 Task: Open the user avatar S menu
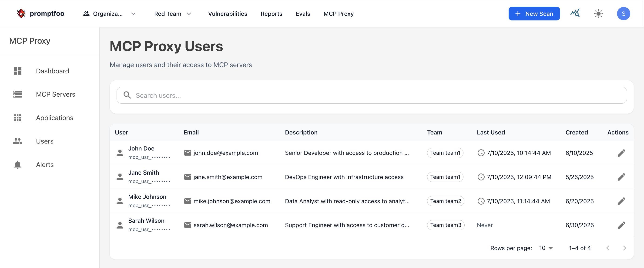pos(623,13)
